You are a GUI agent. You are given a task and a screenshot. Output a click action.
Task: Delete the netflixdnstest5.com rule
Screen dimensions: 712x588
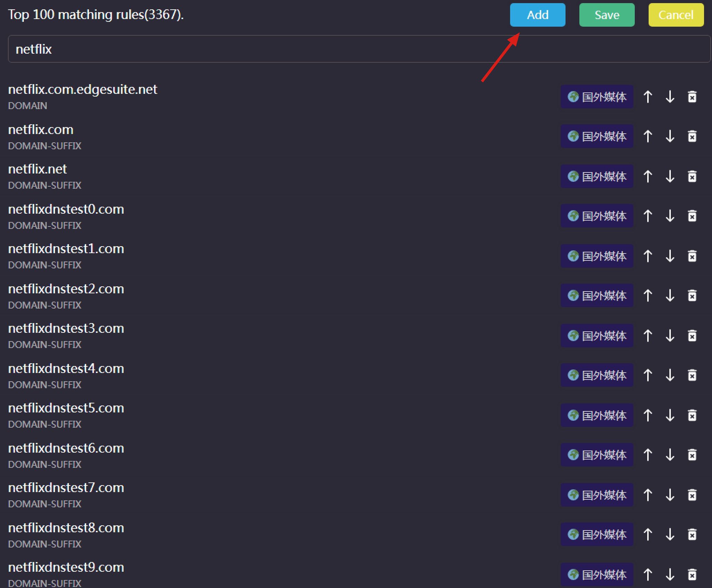coord(692,415)
